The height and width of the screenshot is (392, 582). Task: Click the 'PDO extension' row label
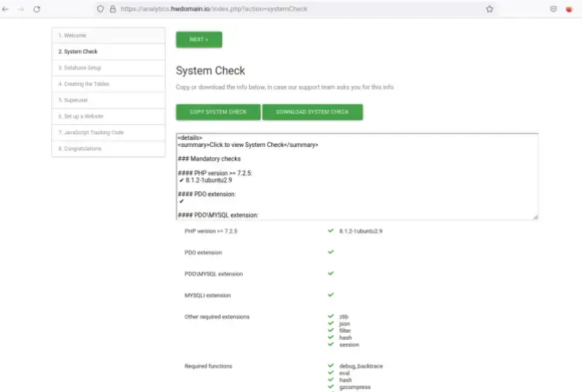tap(203, 253)
